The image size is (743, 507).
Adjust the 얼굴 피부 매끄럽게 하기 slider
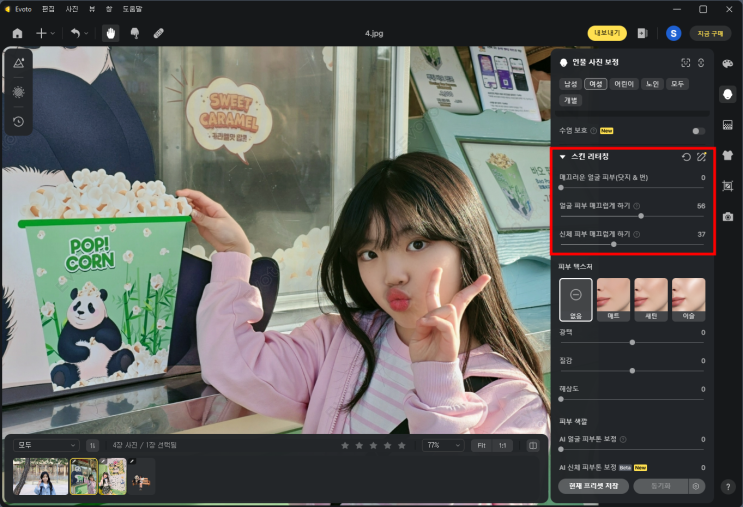pyautogui.click(x=632, y=216)
